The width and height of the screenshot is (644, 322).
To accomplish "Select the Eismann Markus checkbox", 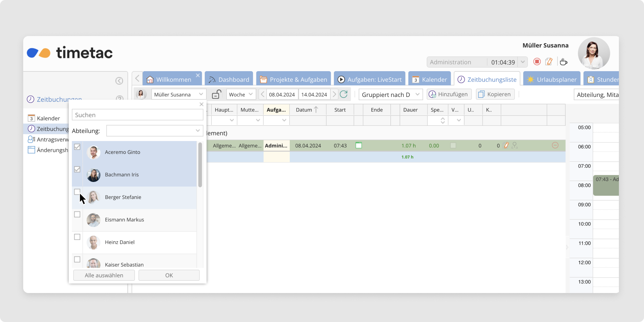I will (x=77, y=214).
